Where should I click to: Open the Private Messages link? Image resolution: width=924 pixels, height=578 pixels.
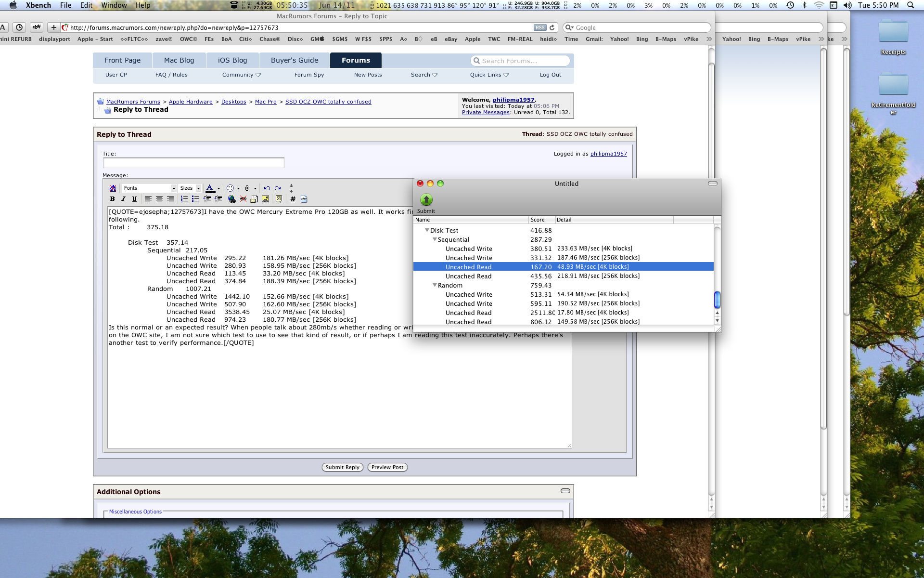coord(486,112)
